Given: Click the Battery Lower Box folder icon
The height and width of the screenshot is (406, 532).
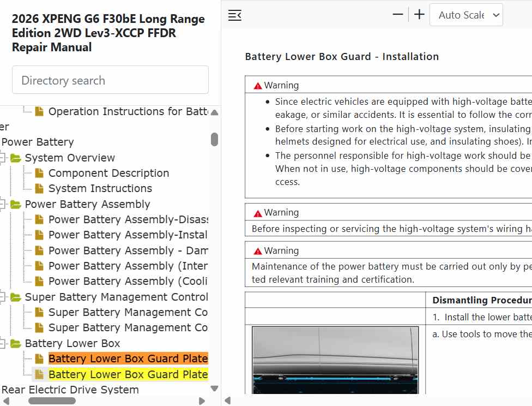Looking at the screenshot, I should pos(16,343).
